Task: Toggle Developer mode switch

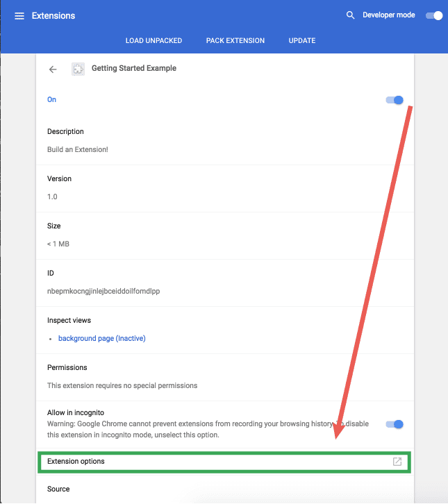Action: (434, 15)
